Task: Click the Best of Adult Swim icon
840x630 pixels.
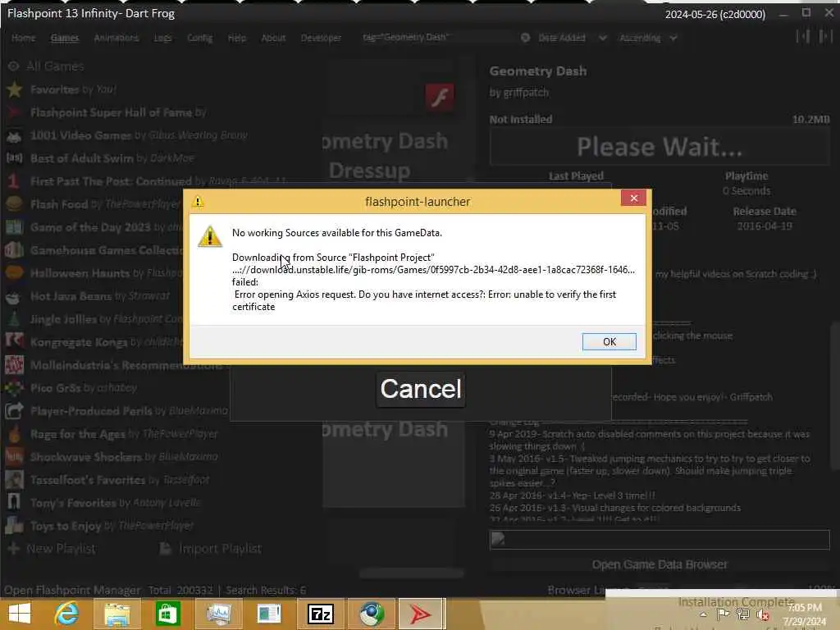Action: pos(14,158)
